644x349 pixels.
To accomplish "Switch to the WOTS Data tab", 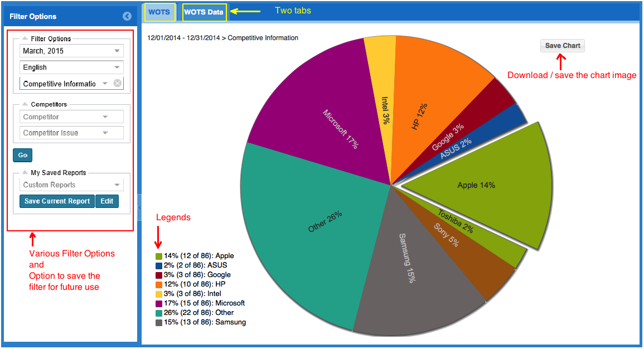I will coord(204,12).
